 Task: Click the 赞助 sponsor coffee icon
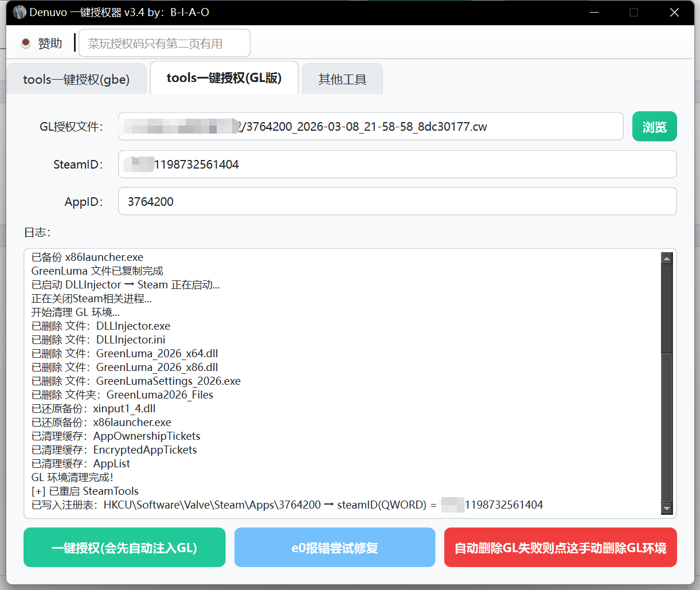[26, 44]
